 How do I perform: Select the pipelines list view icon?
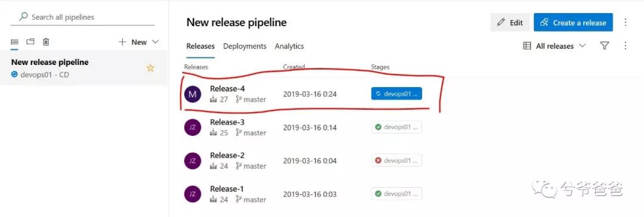click(x=14, y=42)
